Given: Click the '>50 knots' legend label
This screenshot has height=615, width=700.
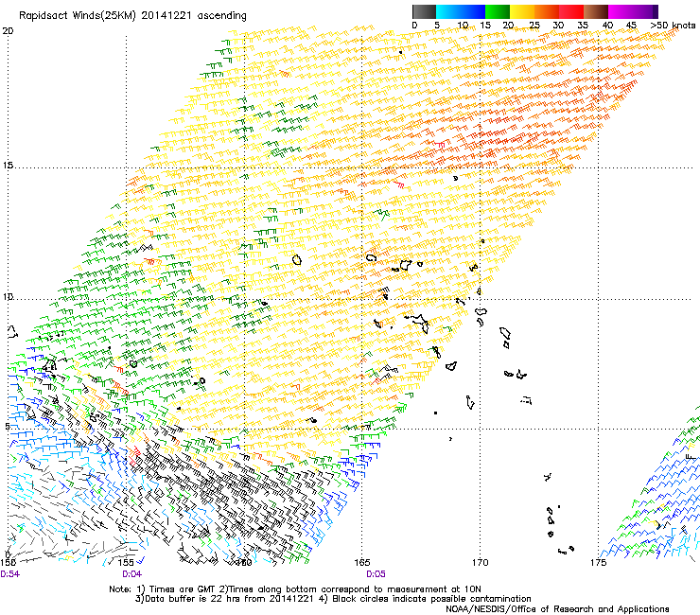Looking at the screenshot, I should (x=673, y=26).
